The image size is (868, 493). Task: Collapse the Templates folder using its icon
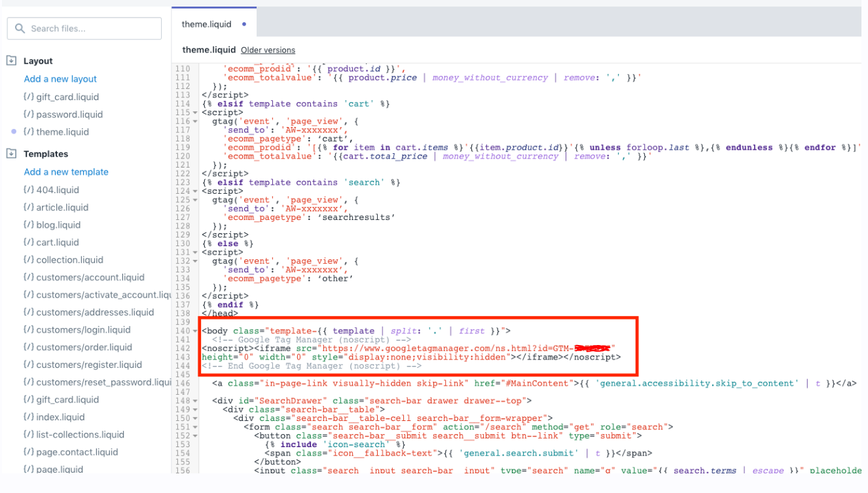11,154
